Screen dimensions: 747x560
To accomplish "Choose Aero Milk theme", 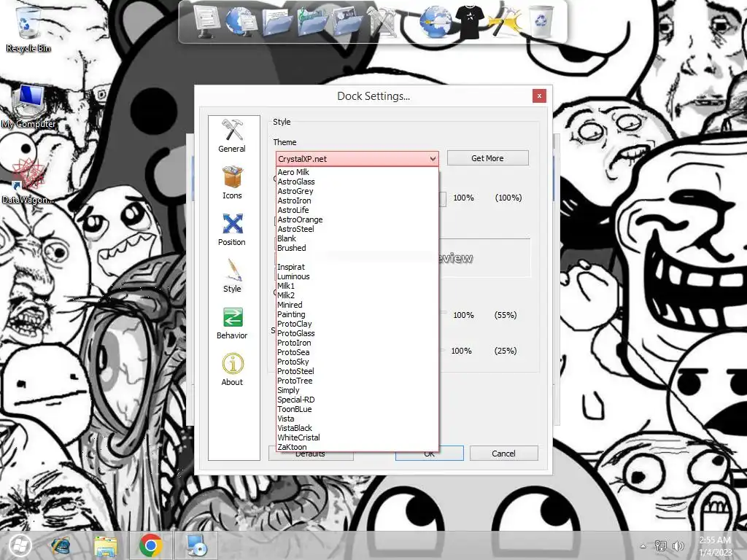I will 357,172.
